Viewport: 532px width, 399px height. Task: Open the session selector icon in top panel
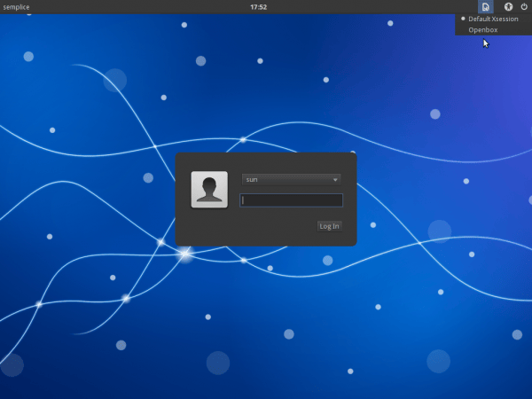click(x=485, y=7)
